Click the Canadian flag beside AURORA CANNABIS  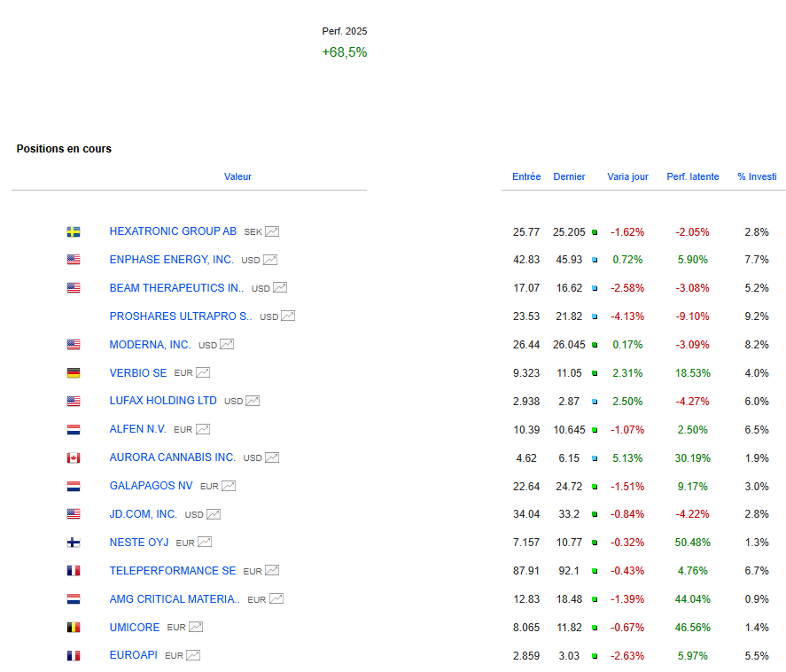tap(74, 457)
